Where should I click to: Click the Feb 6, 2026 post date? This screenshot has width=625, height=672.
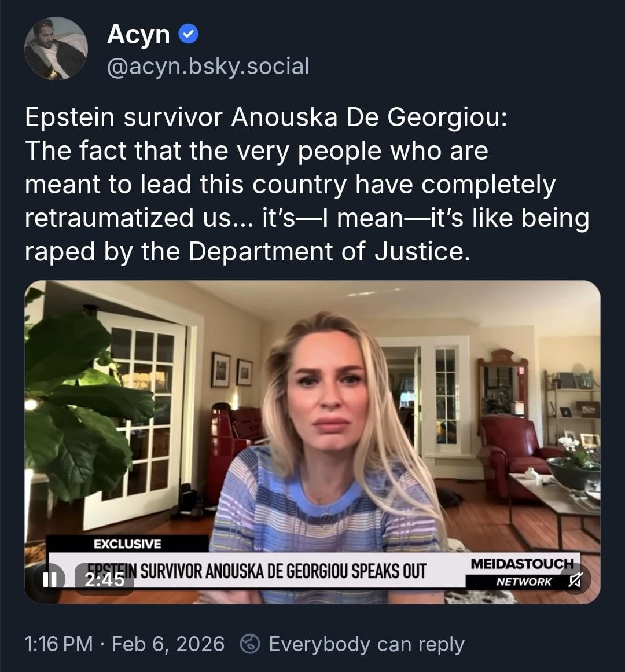point(168,644)
